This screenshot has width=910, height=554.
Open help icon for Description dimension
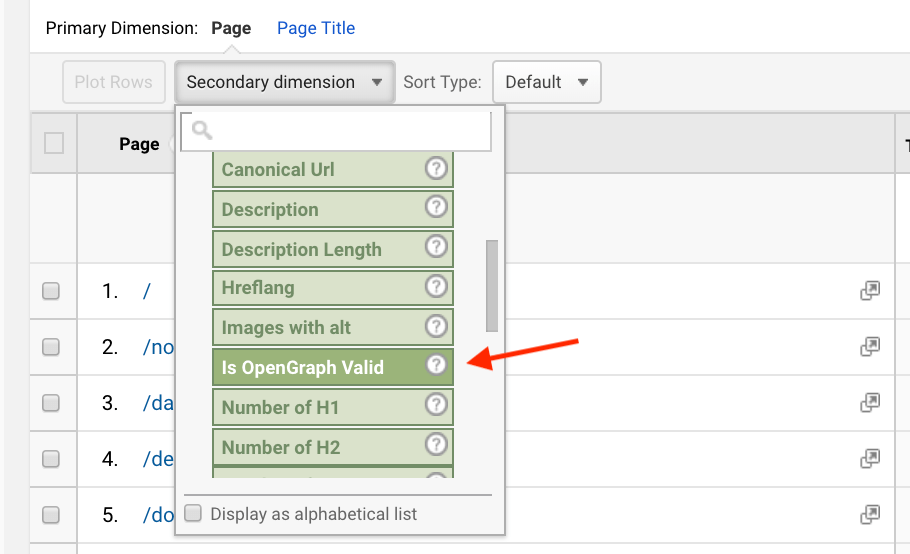[x=436, y=207]
